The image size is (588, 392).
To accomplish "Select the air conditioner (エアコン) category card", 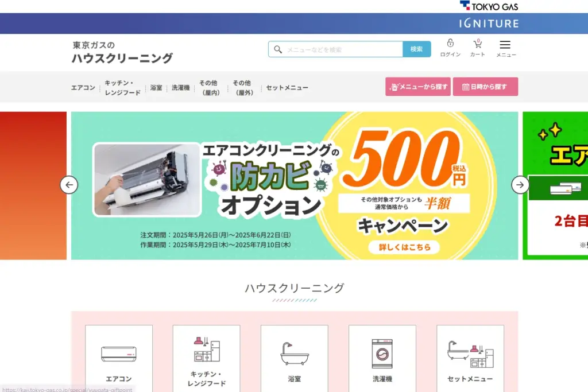I will [x=119, y=358].
